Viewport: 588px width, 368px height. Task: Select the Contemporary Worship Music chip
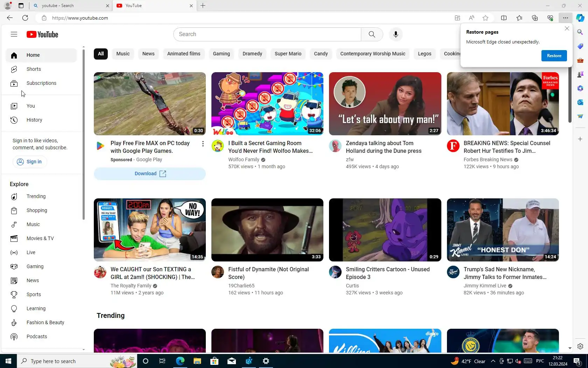tap(373, 54)
